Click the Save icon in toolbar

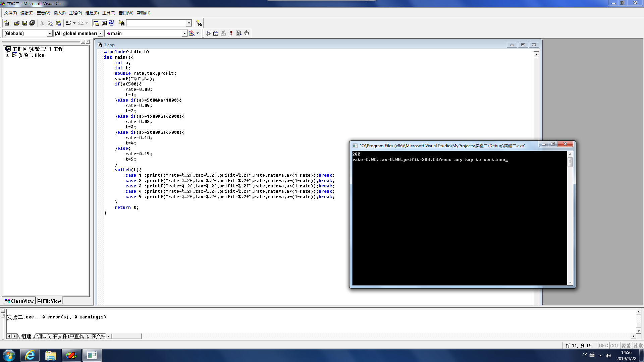pos(24,23)
